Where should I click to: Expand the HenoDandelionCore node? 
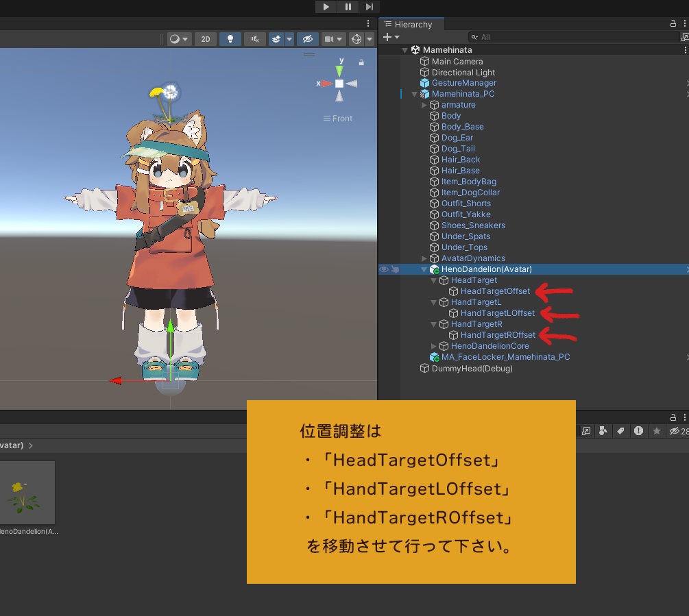click(433, 347)
